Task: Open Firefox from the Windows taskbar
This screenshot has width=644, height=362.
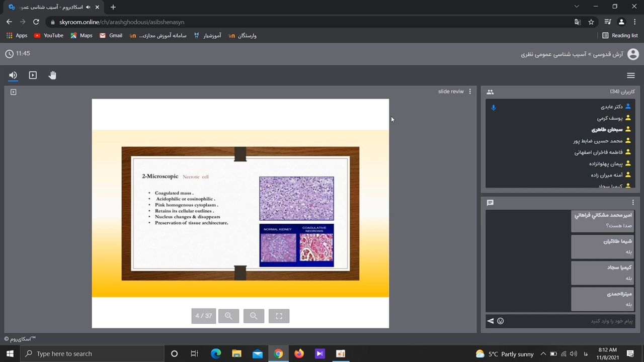Action: (299, 353)
